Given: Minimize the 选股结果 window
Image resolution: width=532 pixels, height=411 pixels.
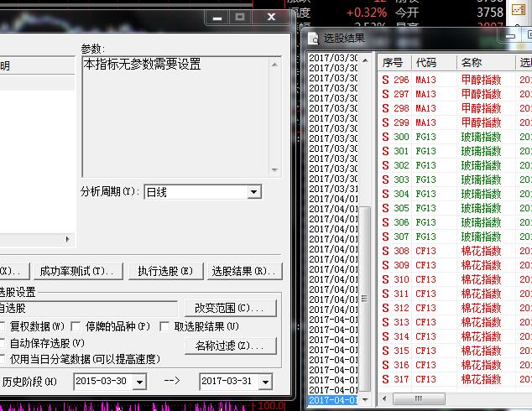Looking at the screenshot, I should tap(510, 36).
